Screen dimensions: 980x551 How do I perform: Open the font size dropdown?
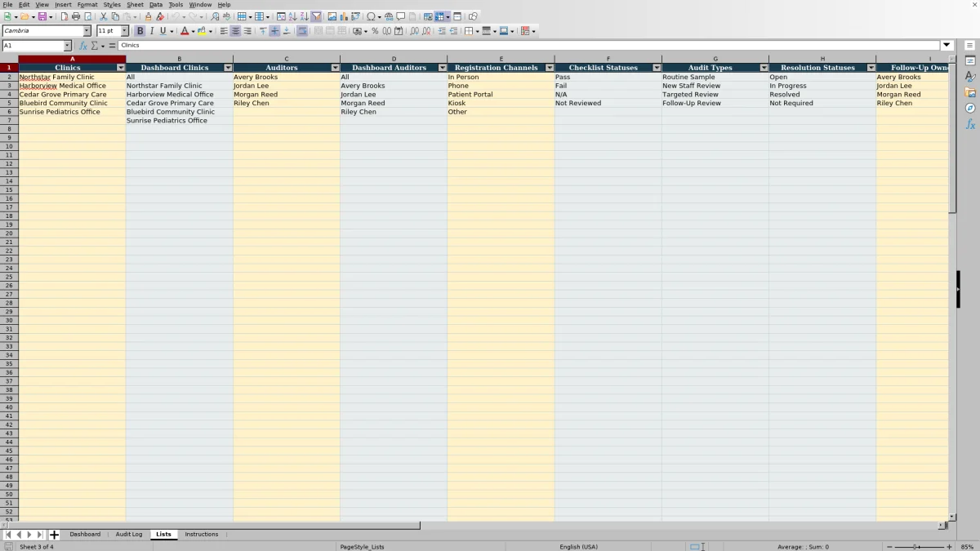(x=124, y=31)
